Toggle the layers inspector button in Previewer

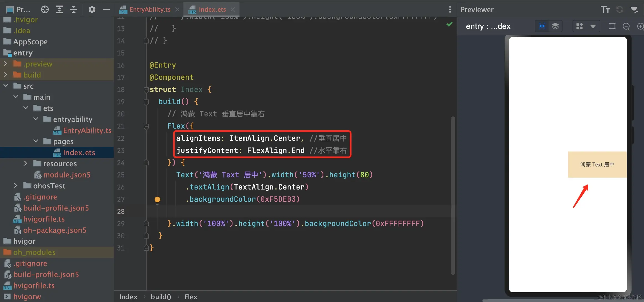tap(555, 26)
